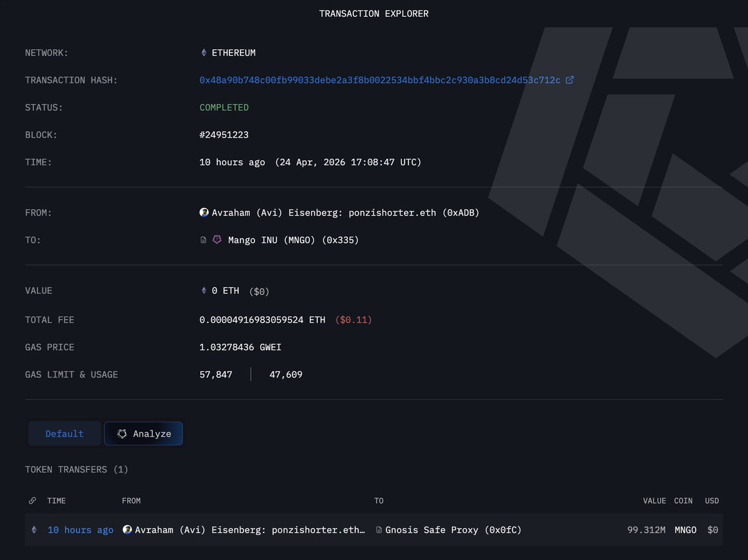Click the contract document icon in TO field
Viewport: 748px width, 560px height.
point(203,240)
